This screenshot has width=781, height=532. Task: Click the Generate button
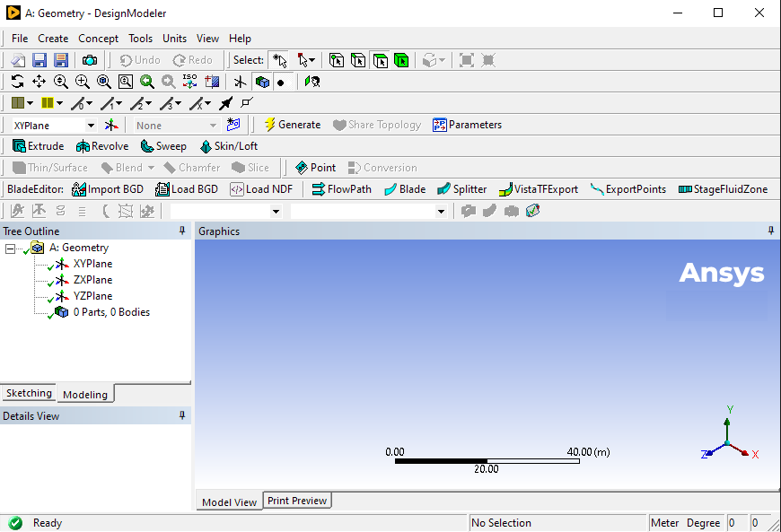coord(292,125)
